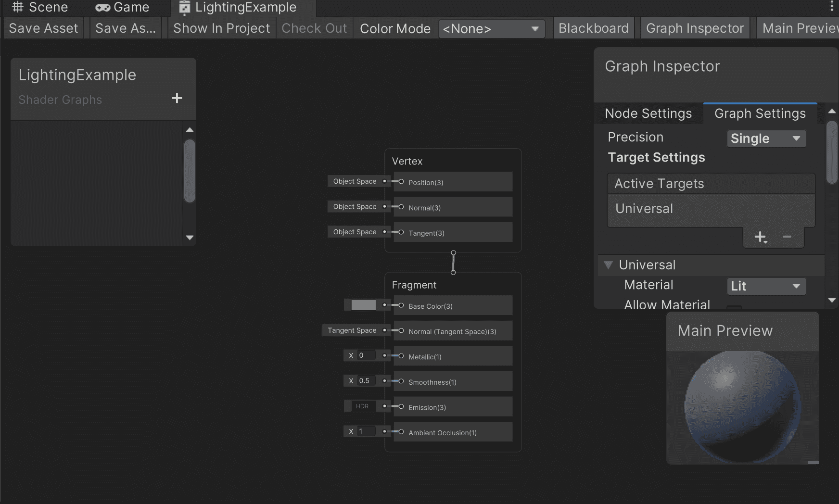Viewport: 839px width, 504px height.
Task: Click Show In Project button
Action: pos(222,28)
